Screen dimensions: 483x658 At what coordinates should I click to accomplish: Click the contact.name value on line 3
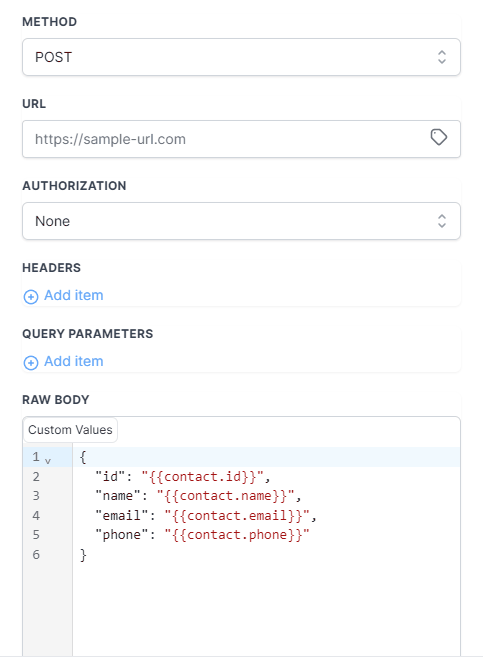(x=226, y=496)
